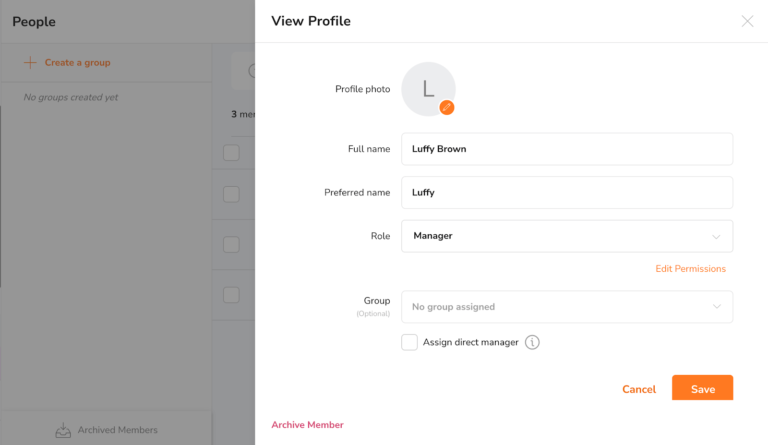Click the Full name field with Luffy Brown

[566, 149]
